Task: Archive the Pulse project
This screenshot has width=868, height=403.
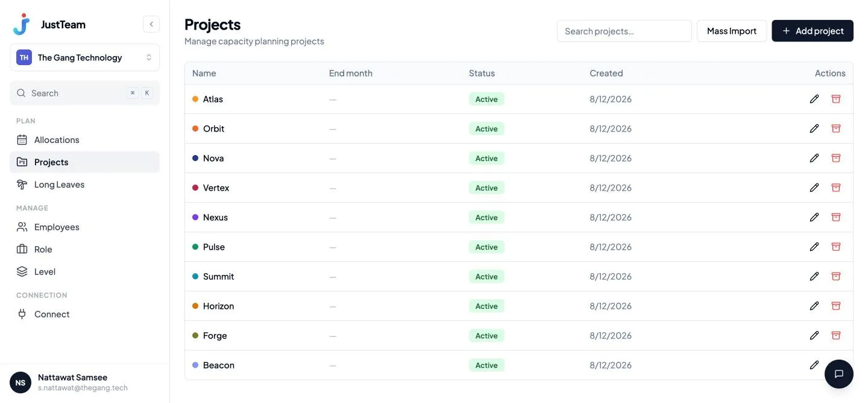Action: point(836,247)
